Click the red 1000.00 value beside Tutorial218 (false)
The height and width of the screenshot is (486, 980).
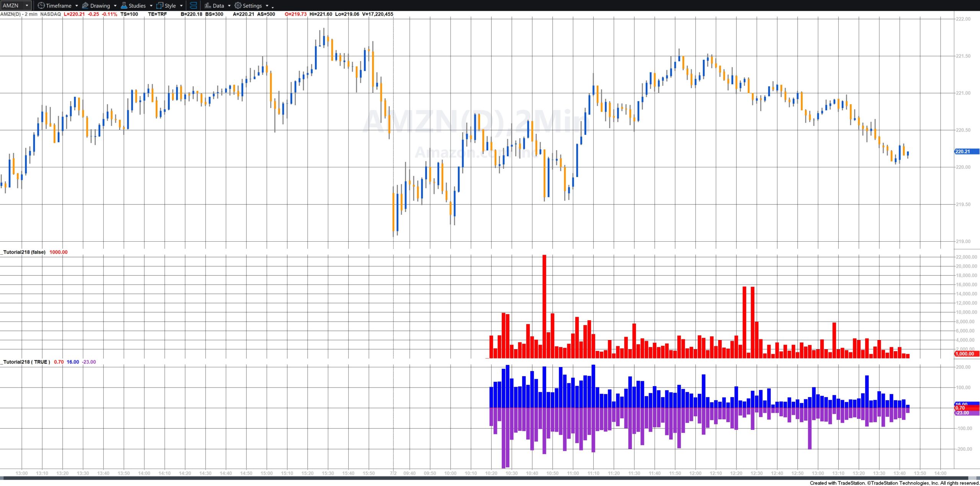[x=59, y=252]
